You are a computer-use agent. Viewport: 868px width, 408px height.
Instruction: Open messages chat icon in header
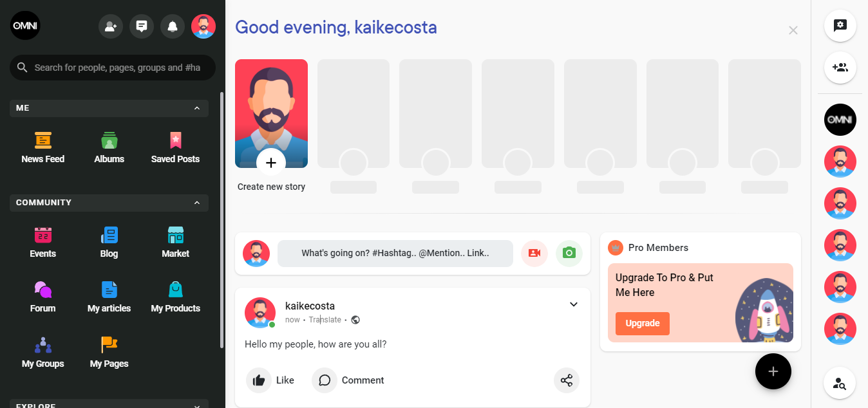pos(142,26)
